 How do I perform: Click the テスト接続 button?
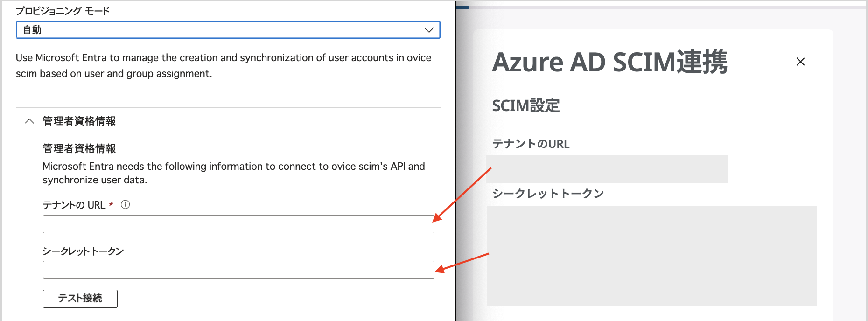[80, 299]
